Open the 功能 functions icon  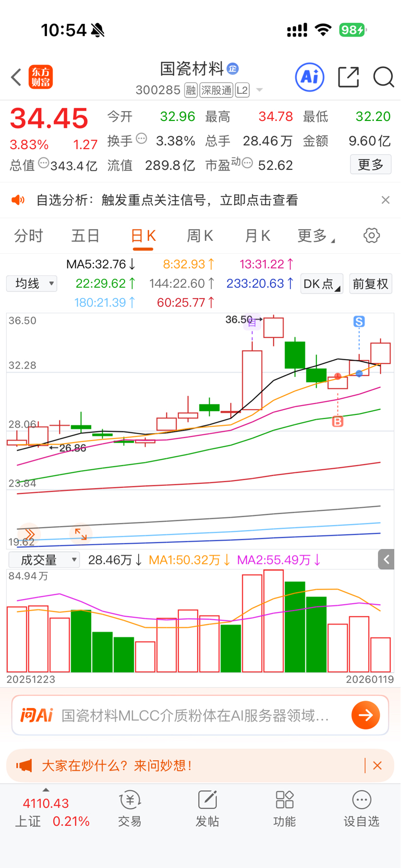pos(284,809)
